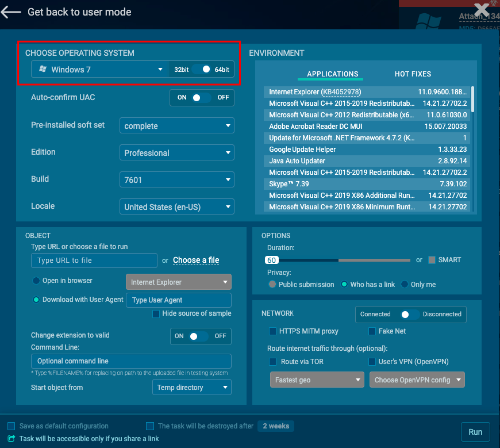Select Microsoft Visual C++ 2012 Redistributable row
The width and height of the screenshot is (500, 448).
click(367, 115)
